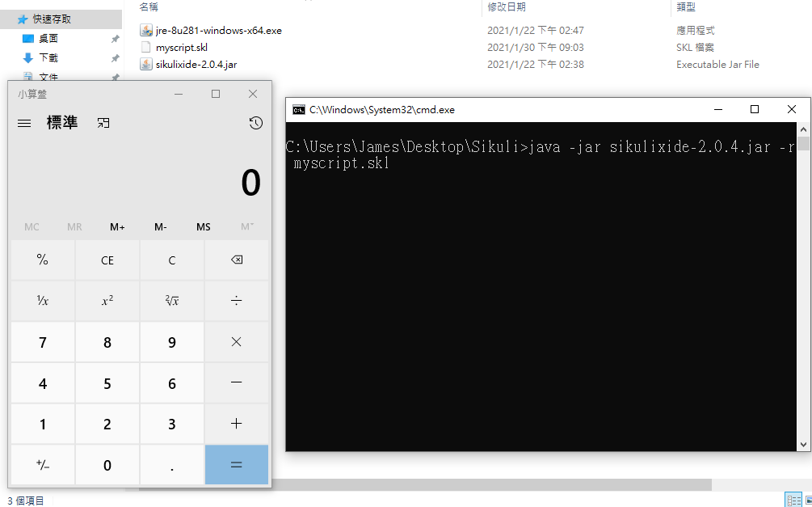Click Explorer horizontal scrollbar thumb

click(x=425, y=484)
